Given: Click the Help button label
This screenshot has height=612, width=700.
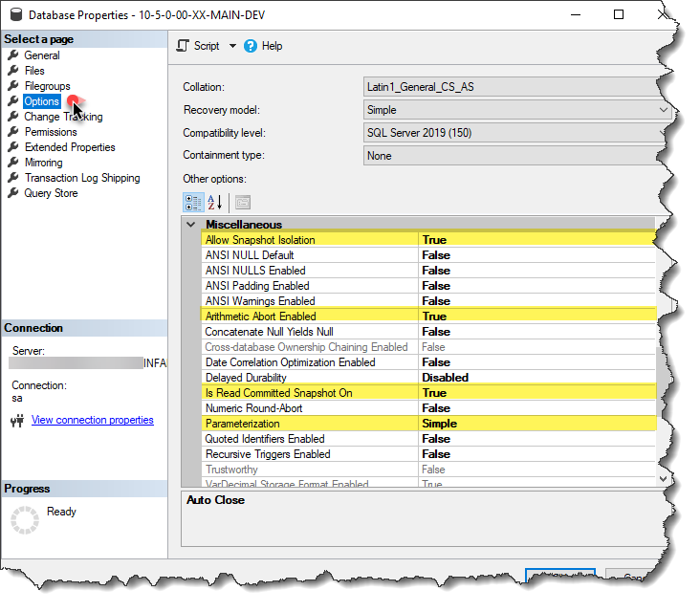Looking at the screenshot, I should (272, 46).
